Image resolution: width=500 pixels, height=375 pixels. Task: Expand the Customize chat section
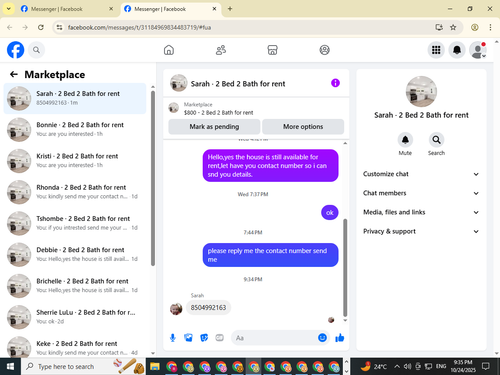421,174
